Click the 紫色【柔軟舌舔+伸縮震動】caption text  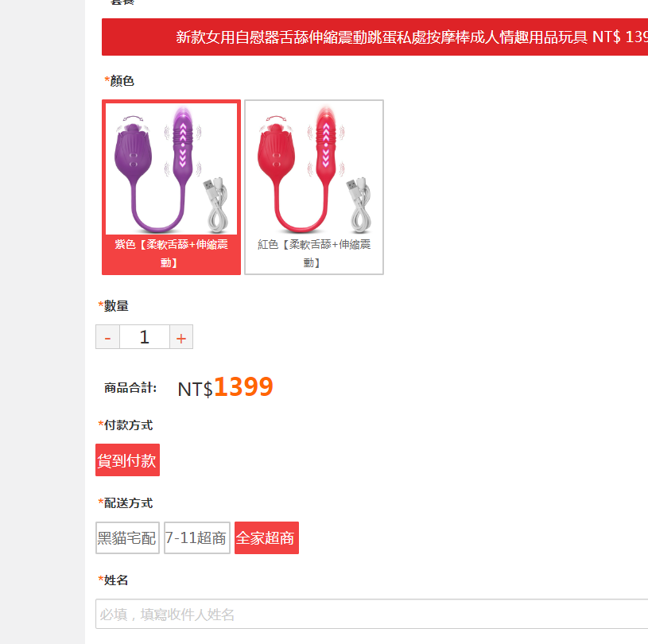coord(171,253)
